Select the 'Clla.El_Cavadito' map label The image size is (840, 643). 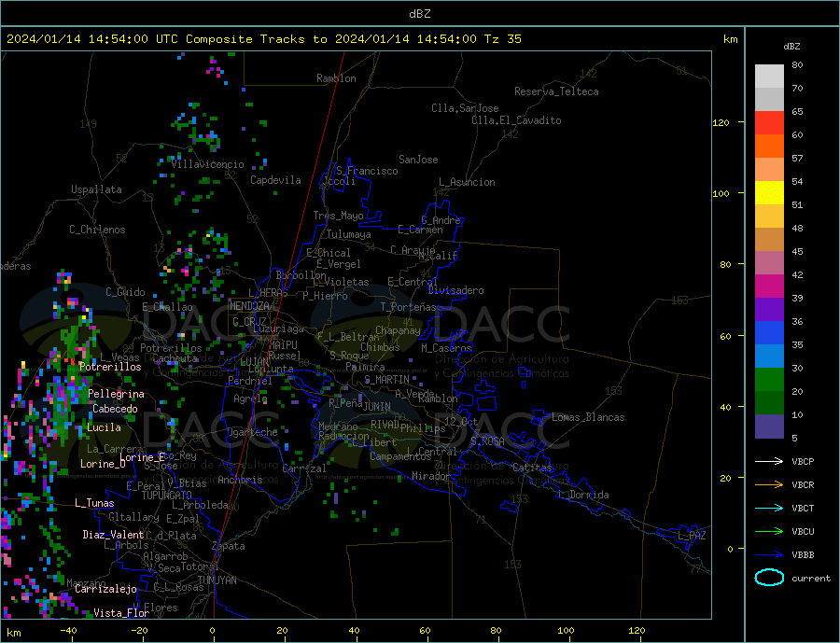pyautogui.click(x=516, y=120)
